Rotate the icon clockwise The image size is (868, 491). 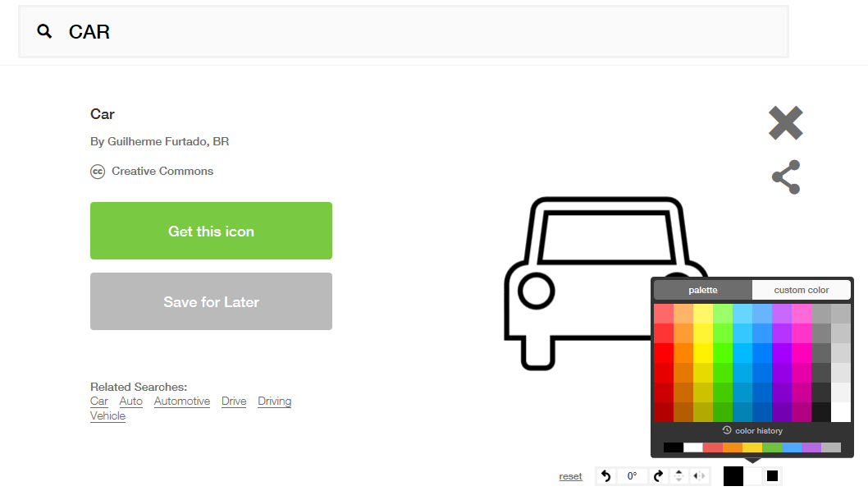point(658,476)
